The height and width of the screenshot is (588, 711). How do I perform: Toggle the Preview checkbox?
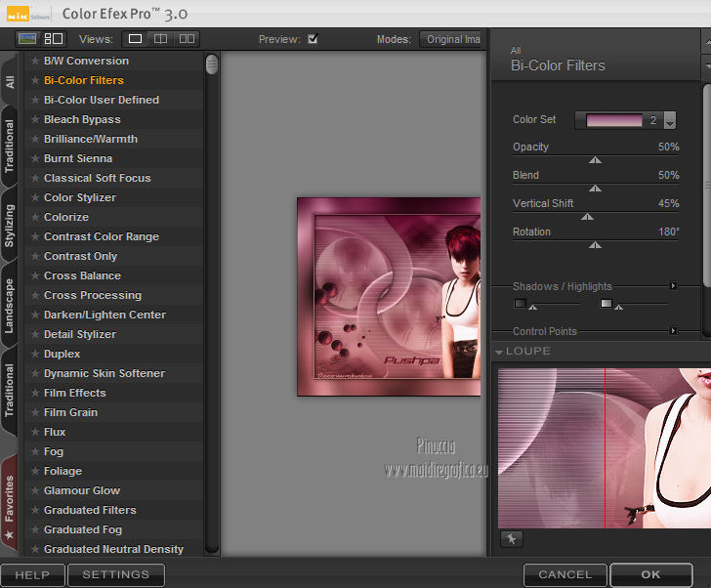coord(313,39)
